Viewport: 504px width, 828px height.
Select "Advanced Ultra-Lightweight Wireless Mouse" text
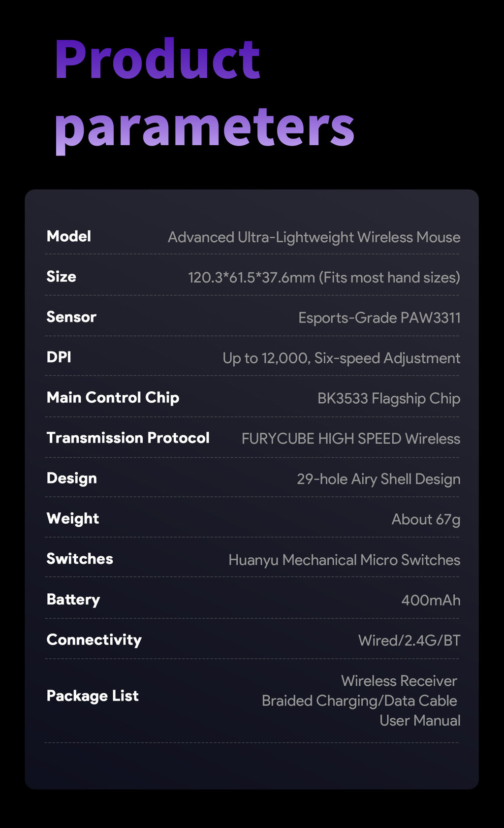point(314,237)
